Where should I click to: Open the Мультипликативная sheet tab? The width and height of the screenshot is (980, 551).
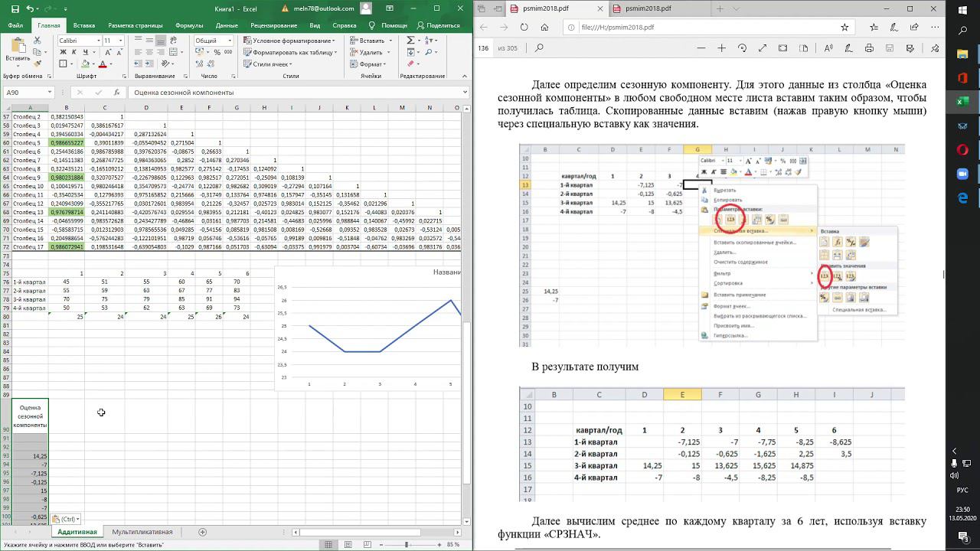(142, 532)
